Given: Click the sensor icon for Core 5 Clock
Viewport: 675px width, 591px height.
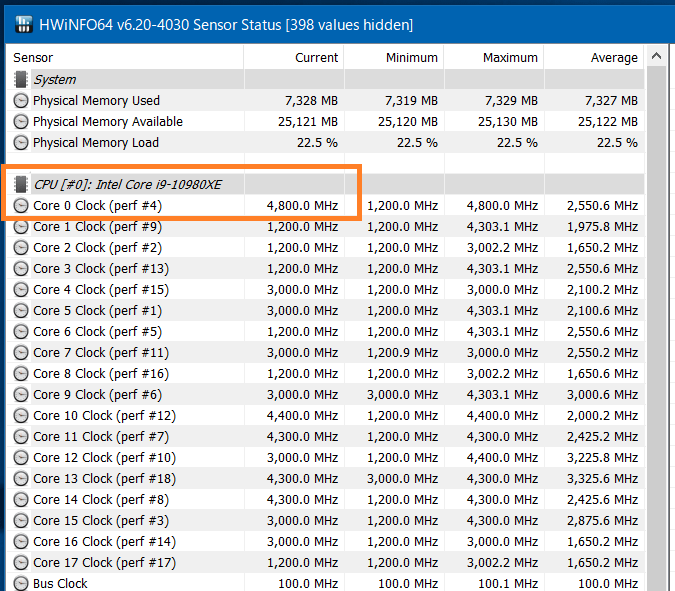Looking at the screenshot, I should [21, 310].
